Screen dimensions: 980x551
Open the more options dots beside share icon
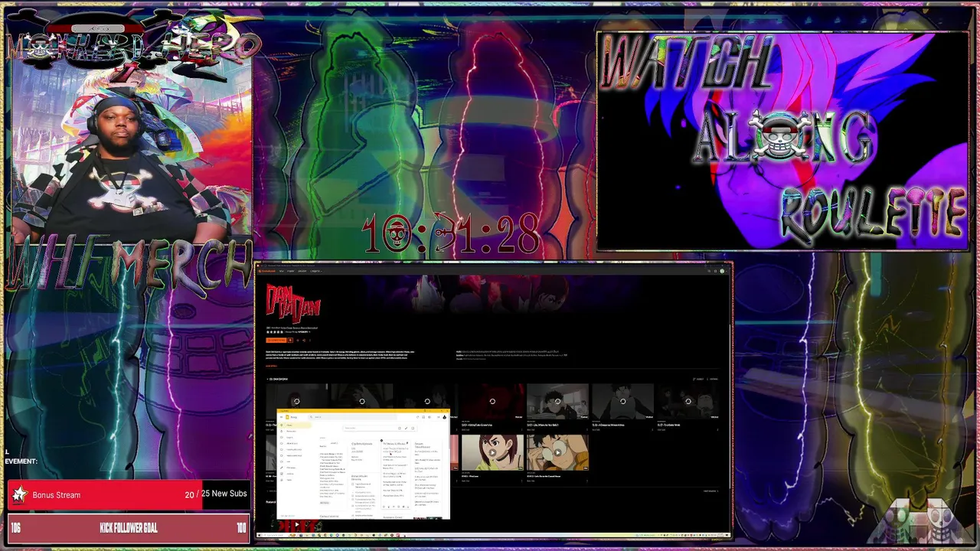pos(309,340)
